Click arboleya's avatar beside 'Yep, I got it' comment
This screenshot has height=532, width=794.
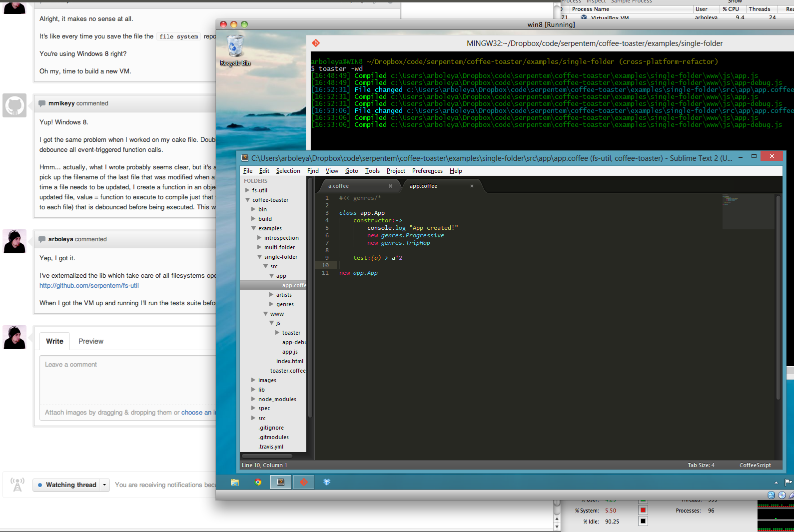click(14, 241)
